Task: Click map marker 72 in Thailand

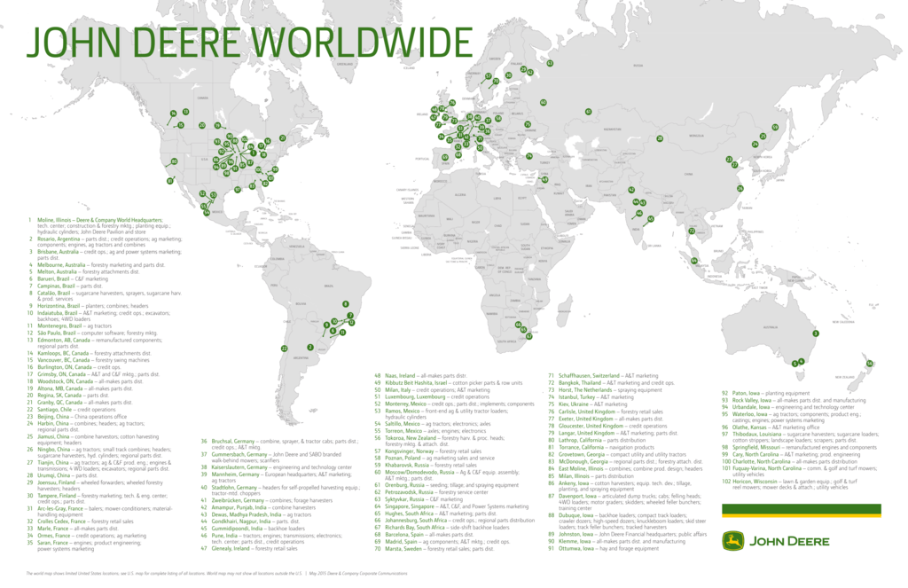Action: tap(692, 231)
